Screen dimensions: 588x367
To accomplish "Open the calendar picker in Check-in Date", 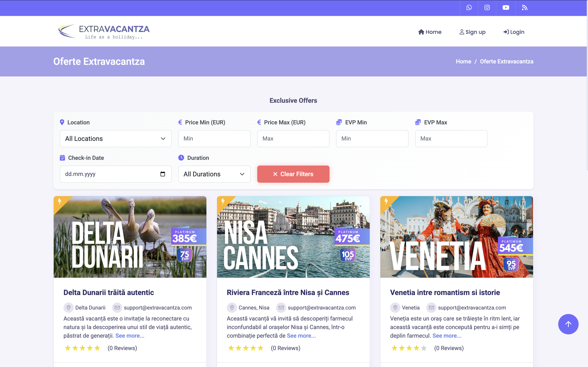I will (x=163, y=174).
